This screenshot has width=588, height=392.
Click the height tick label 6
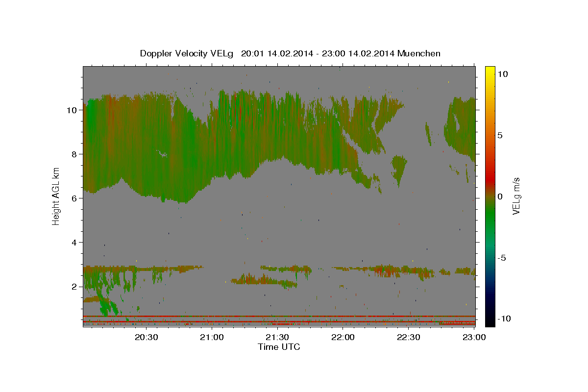[75, 198]
